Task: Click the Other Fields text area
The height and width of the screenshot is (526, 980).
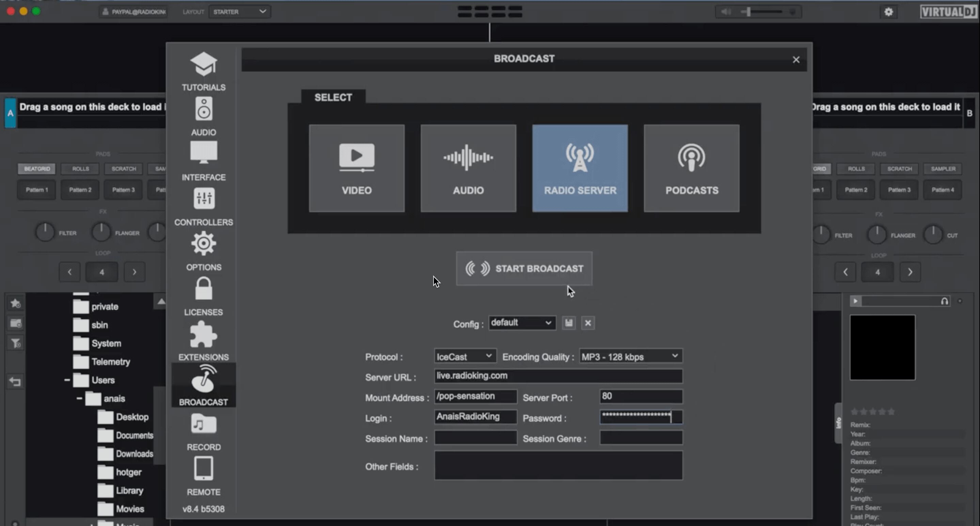Action: (558, 465)
